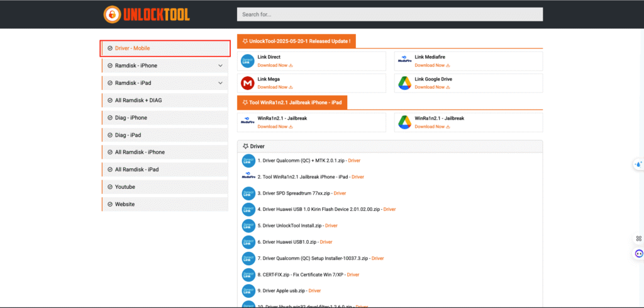Click Download Now under Link Google Drive
This screenshot has width=644, height=308.
[x=432, y=87]
